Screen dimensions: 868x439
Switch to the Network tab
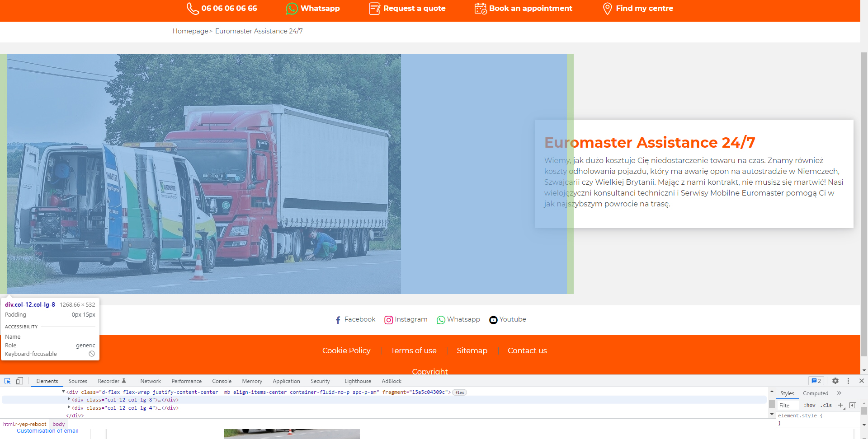click(x=151, y=381)
